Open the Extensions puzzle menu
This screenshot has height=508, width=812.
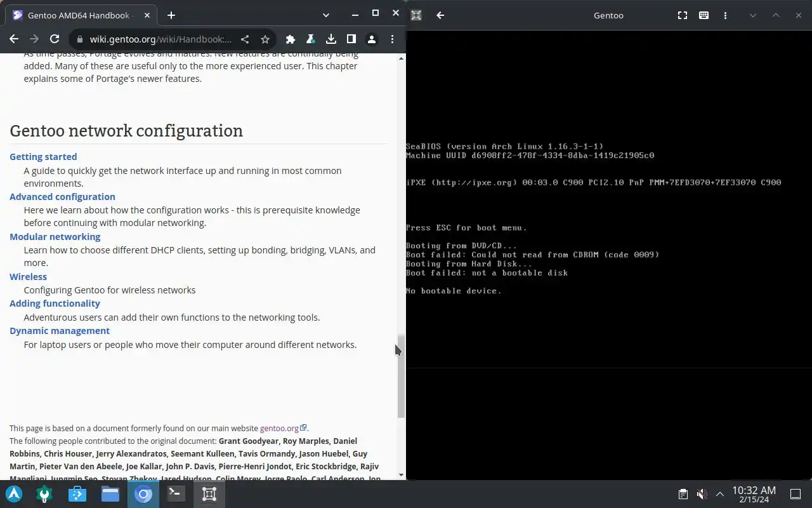(x=291, y=39)
